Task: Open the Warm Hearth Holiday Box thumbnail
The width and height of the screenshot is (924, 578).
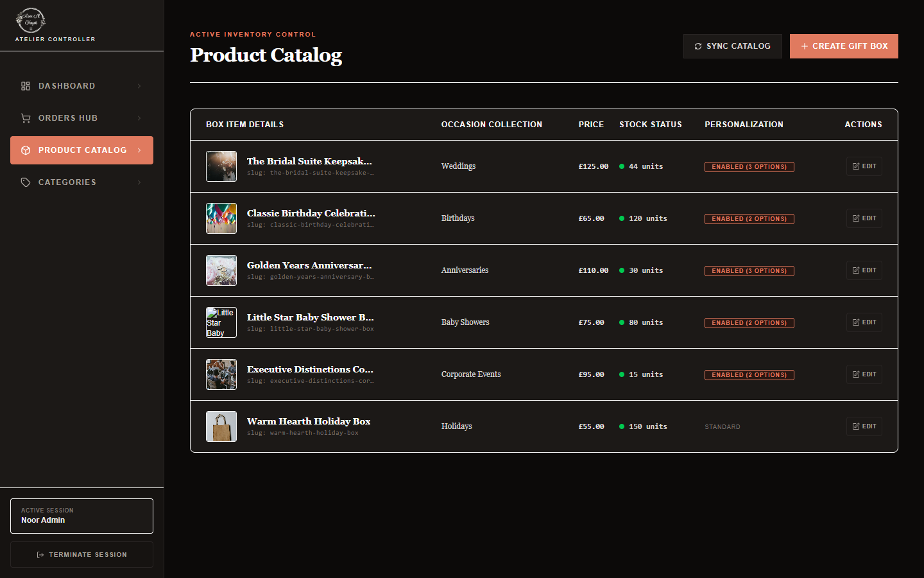Action: coord(221,426)
